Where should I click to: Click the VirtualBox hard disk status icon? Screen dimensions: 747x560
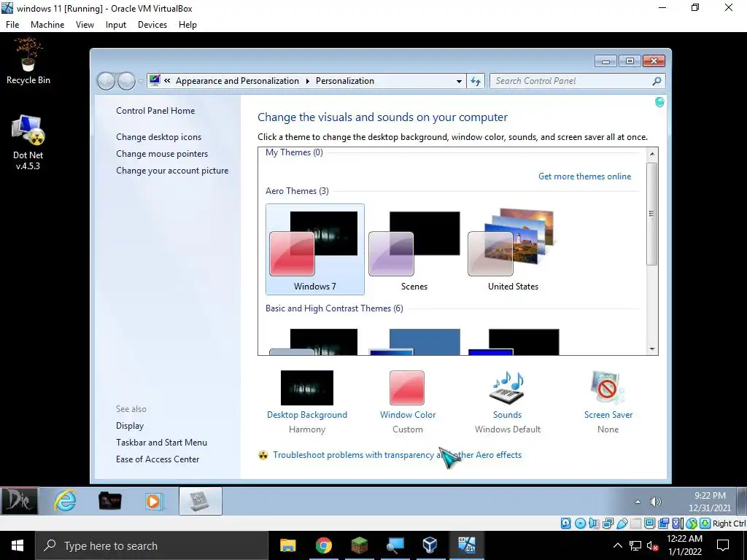[x=565, y=524]
